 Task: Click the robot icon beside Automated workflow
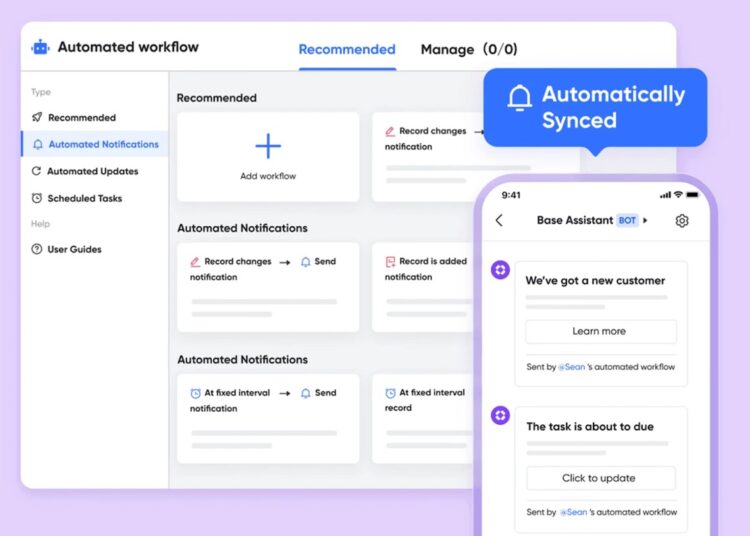[41, 47]
